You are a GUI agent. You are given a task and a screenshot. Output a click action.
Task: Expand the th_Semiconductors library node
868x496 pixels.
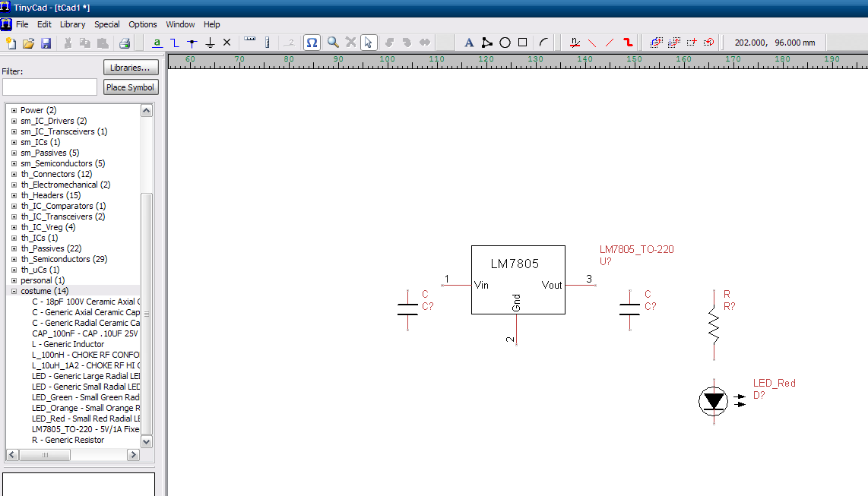click(14, 259)
